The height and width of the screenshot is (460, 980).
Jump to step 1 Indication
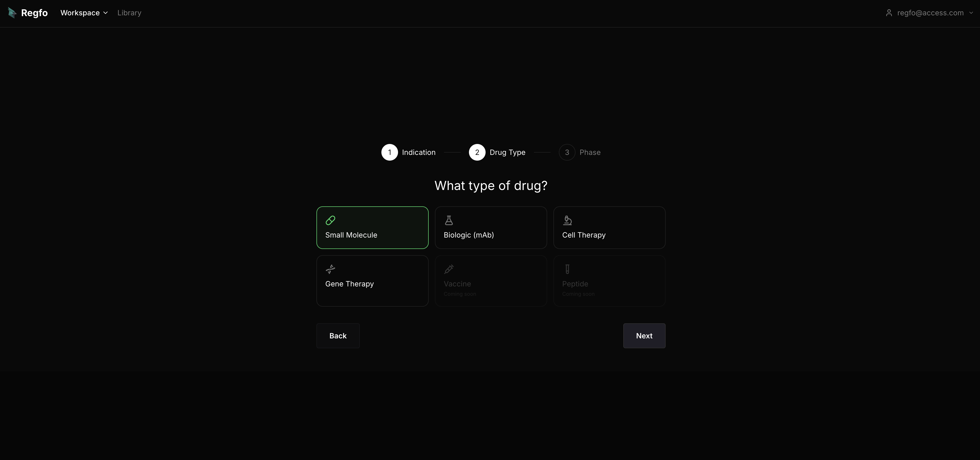point(389,152)
